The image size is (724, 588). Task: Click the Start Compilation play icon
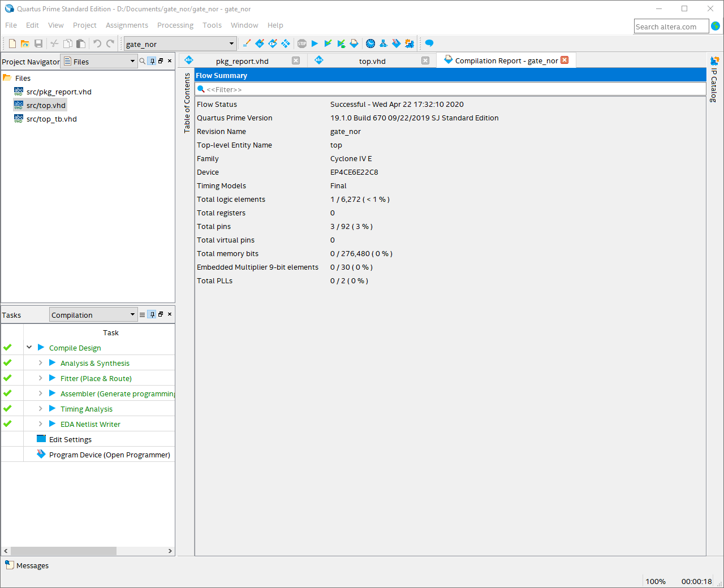(314, 44)
